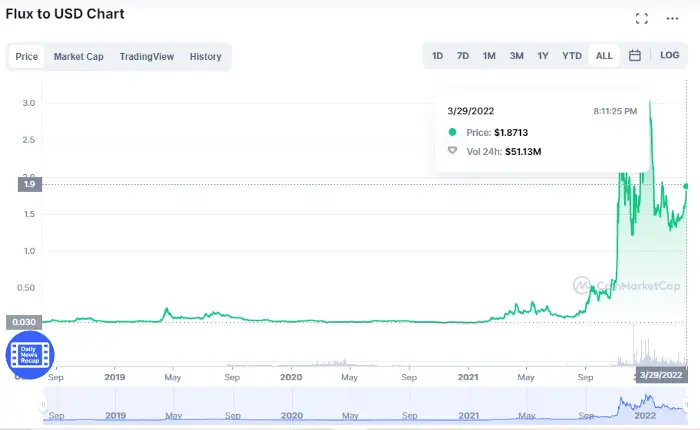Image resolution: width=700 pixels, height=430 pixels.
Task: Set chart range to 1D
Action: point(438,56)
